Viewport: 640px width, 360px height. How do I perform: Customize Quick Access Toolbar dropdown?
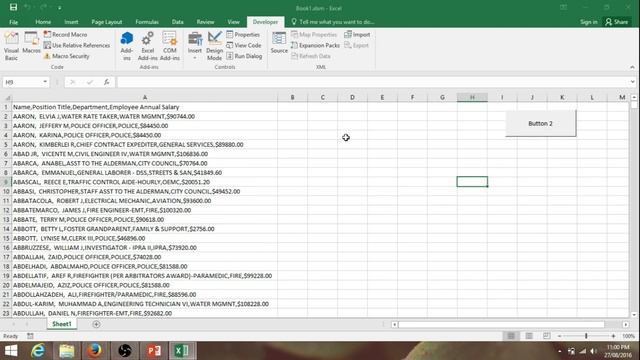click(60, 8)
